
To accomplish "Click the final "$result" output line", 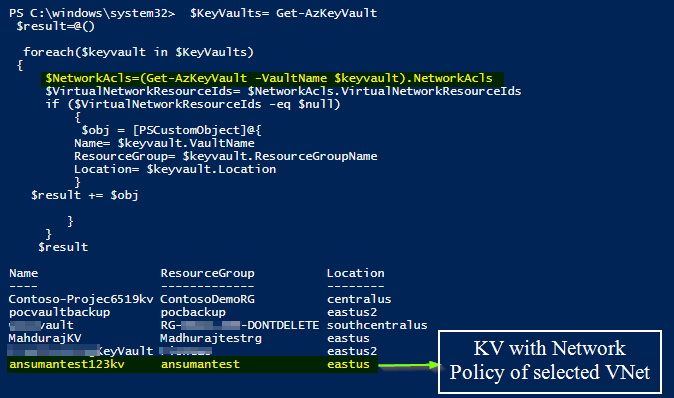I will (x=63, y=247).
